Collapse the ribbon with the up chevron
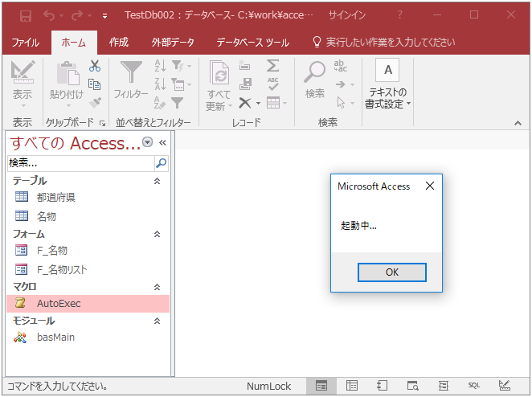532x397 pixels. pyautogui.click(x=518, y=123)
